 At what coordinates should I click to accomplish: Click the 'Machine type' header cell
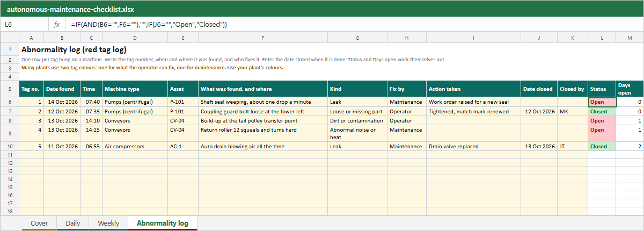tap(135, 89)
